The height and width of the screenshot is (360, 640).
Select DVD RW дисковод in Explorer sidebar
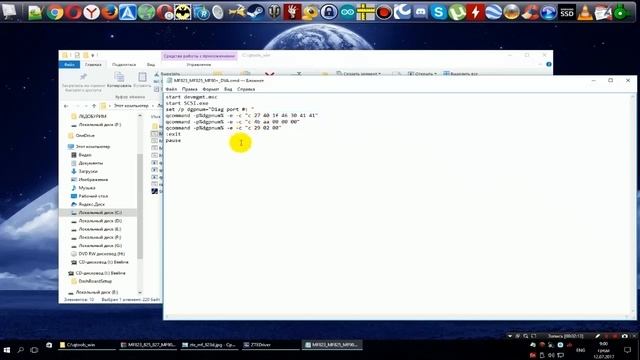(x=101, y=254)
